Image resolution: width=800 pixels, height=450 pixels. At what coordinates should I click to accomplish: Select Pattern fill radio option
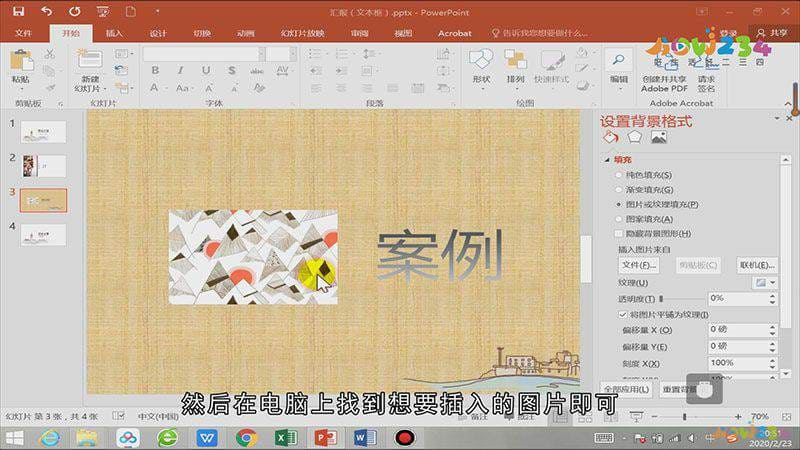[x=618, y=219]
